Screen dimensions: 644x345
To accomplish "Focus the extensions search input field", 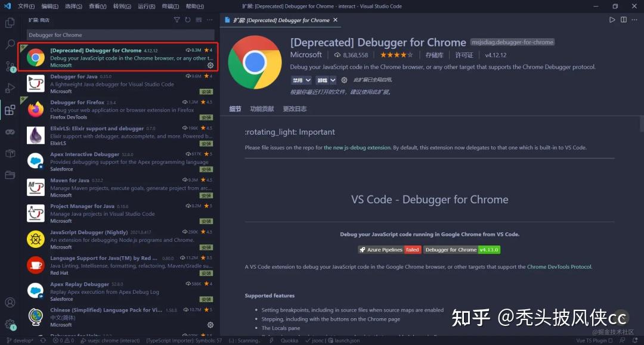I will click(120, 35).
